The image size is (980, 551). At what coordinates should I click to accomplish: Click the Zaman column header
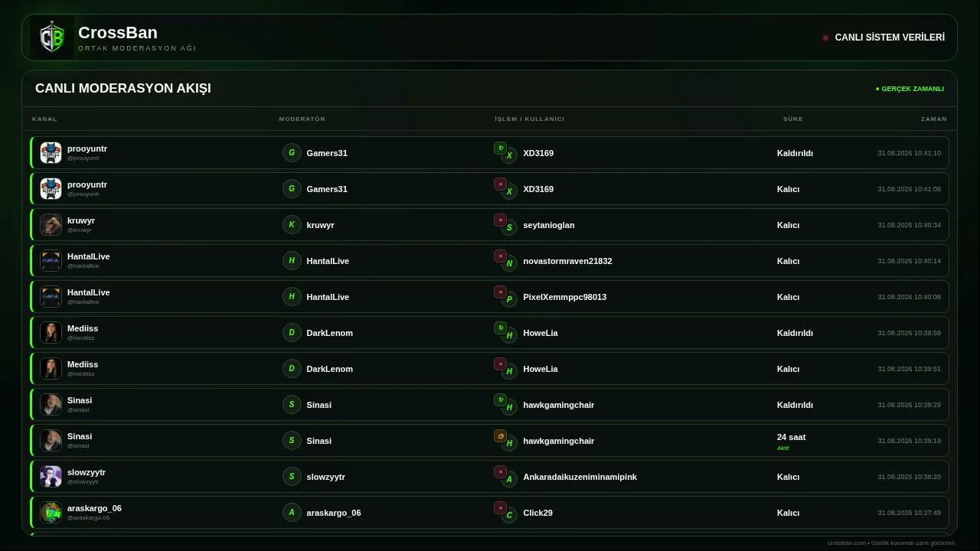934,119
